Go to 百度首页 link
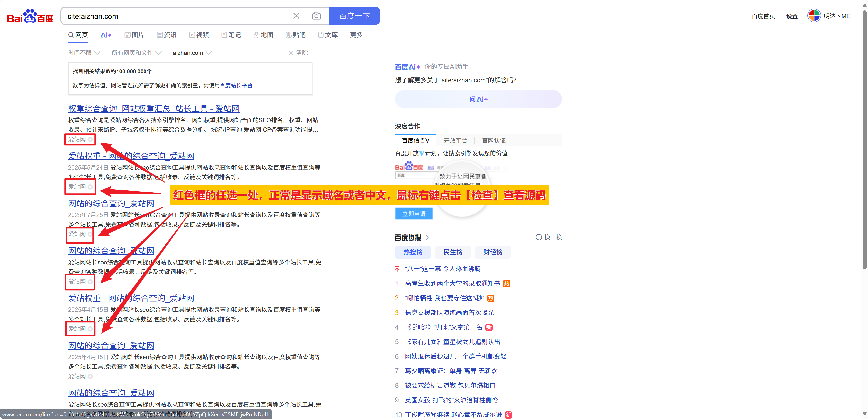Screen dimensions: 868x419 click(x=763, y=16)
